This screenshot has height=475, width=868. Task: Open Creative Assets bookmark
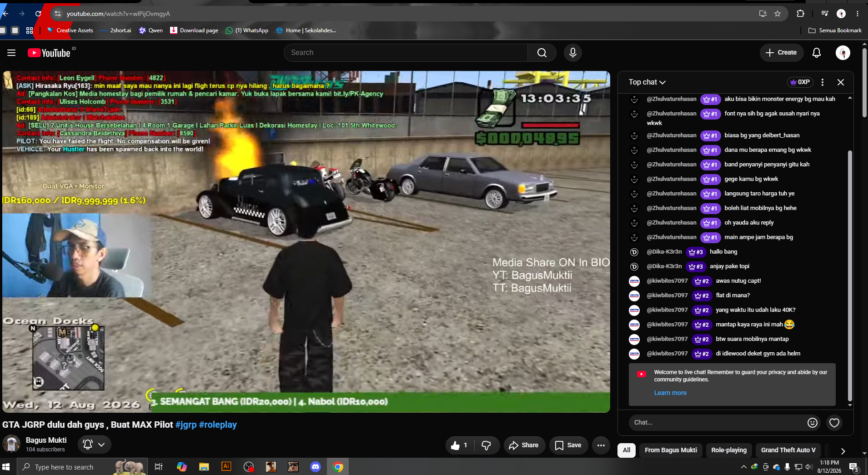[70, 30]
